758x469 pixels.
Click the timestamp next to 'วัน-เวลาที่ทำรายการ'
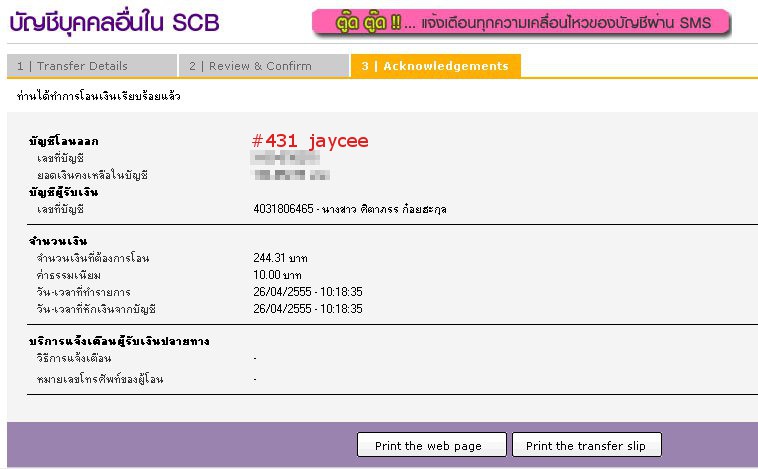[308, 292]
